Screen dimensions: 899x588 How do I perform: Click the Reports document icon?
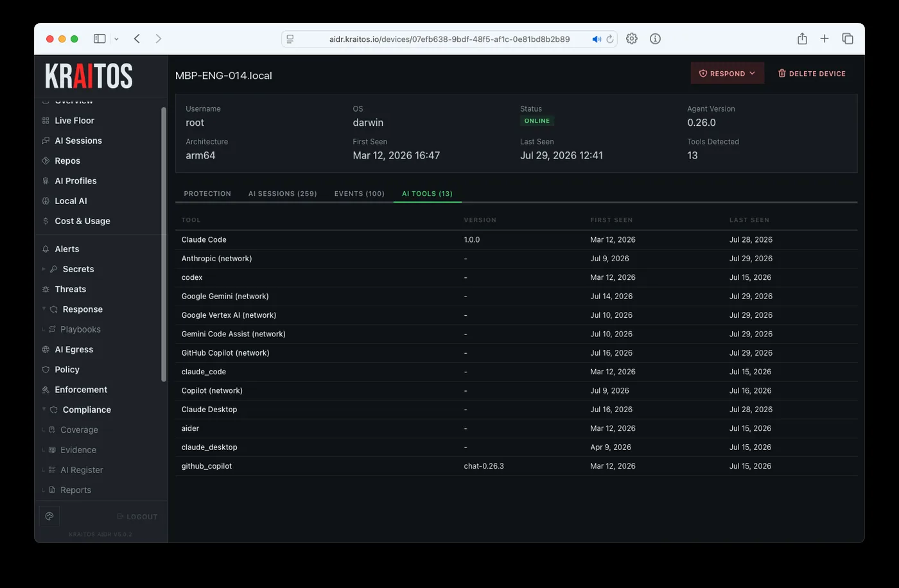(x=52, y=490)
